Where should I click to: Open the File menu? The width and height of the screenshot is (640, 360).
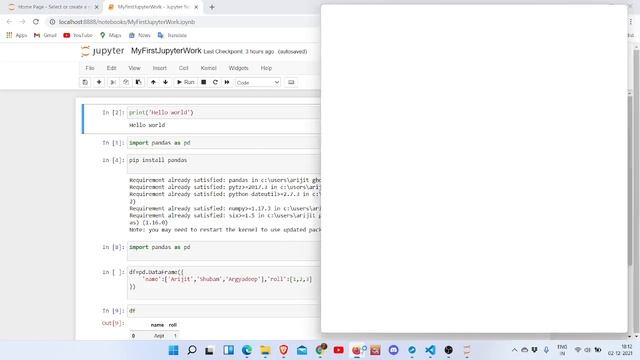pos(90,68)
